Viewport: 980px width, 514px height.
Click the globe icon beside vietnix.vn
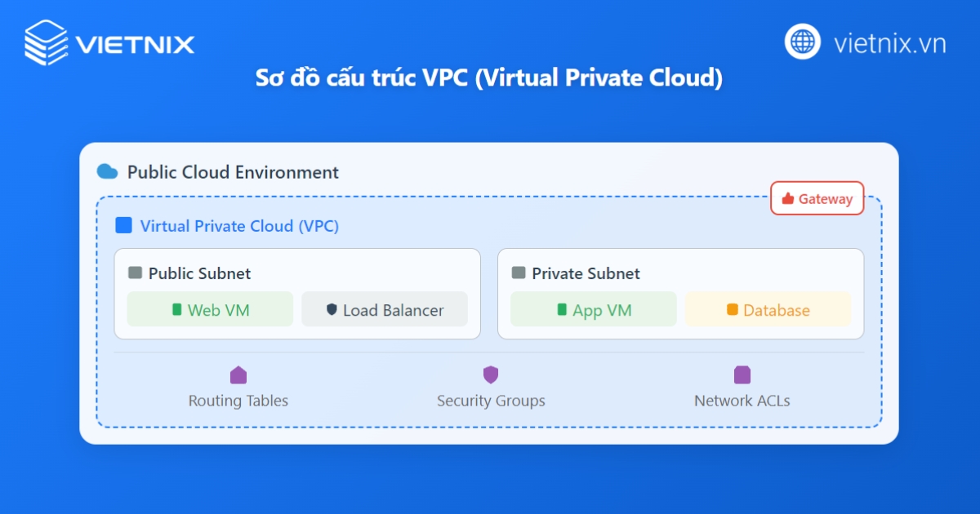pyautogui.click(x=803, y=42)
